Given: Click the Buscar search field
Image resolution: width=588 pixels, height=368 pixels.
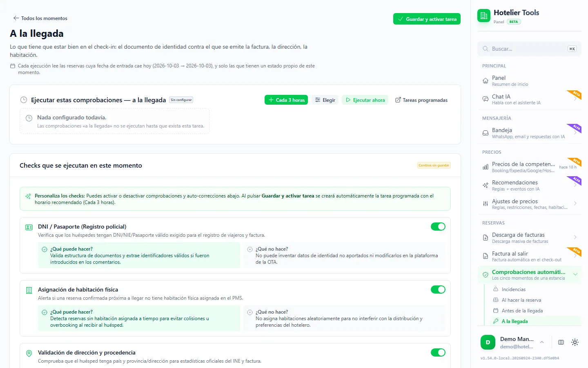Looking at the screenshot, I should pyautogui.click(x=529, y=49).
